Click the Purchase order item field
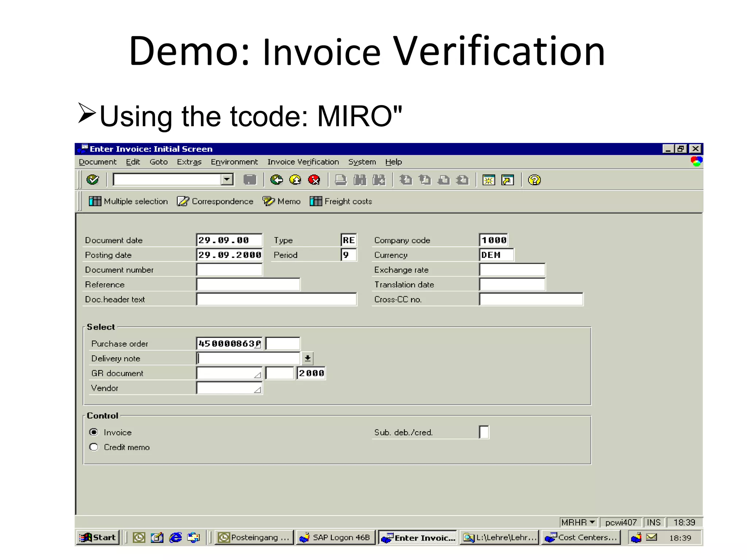Screen dimensions: 747x560 click(283, 343)
